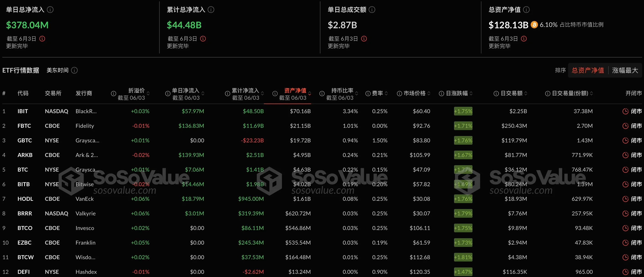
Task: Sort table by 折溢价 arrows
Action: click(x=148, y=94)
